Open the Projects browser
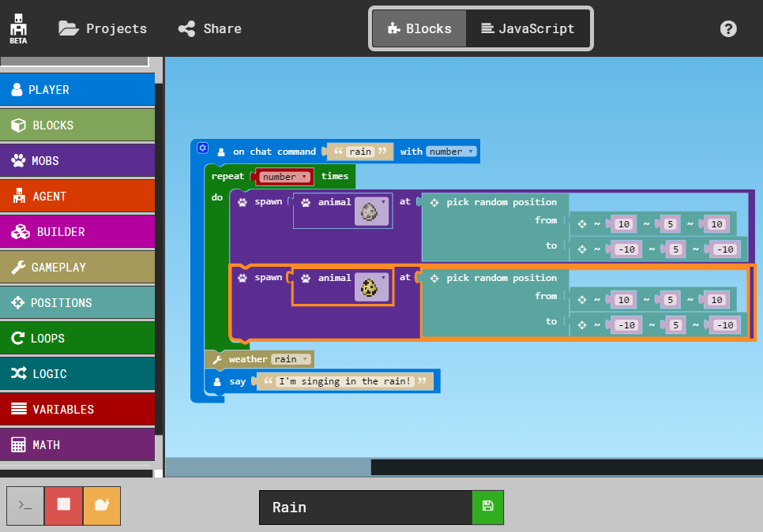 point(101,28)
